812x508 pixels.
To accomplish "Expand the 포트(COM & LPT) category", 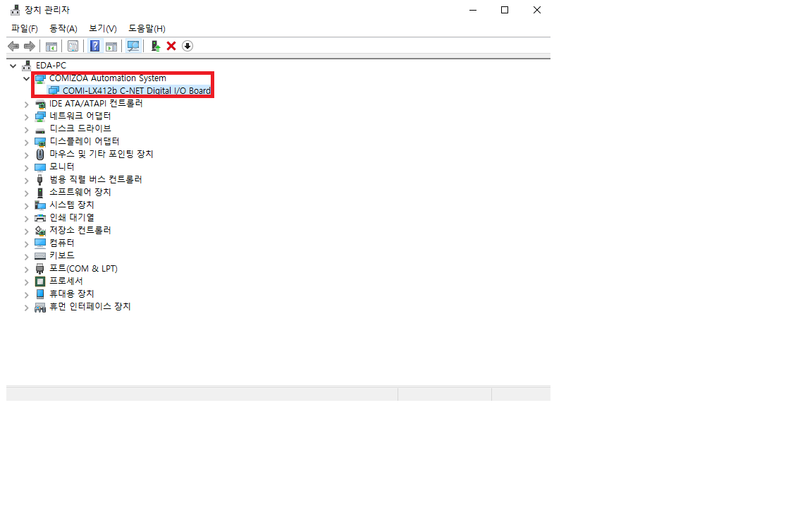I will click(x=27, y=270).
